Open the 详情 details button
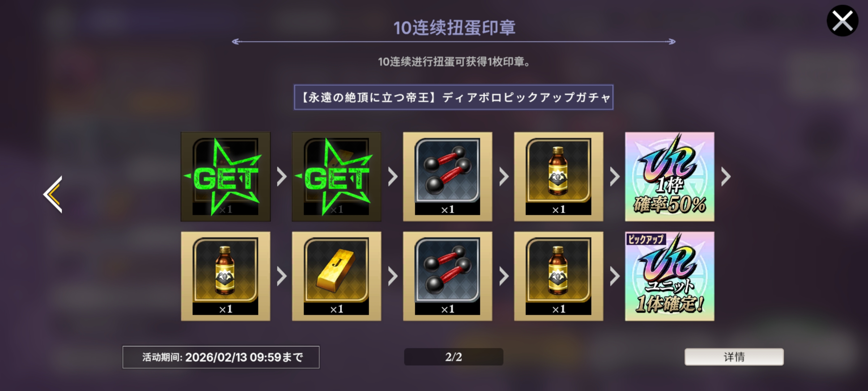This screenshot has height=391, width=868. pyautogui.click(x=734, y=357)
